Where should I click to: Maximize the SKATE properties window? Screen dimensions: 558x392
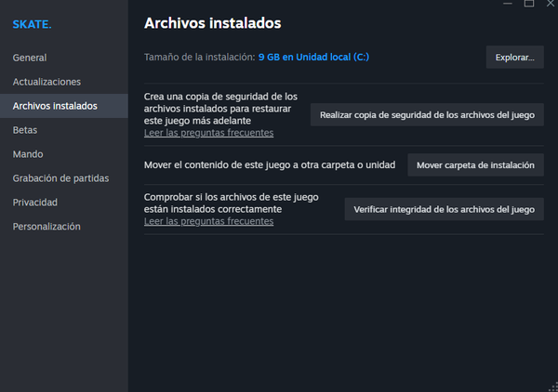529,4
